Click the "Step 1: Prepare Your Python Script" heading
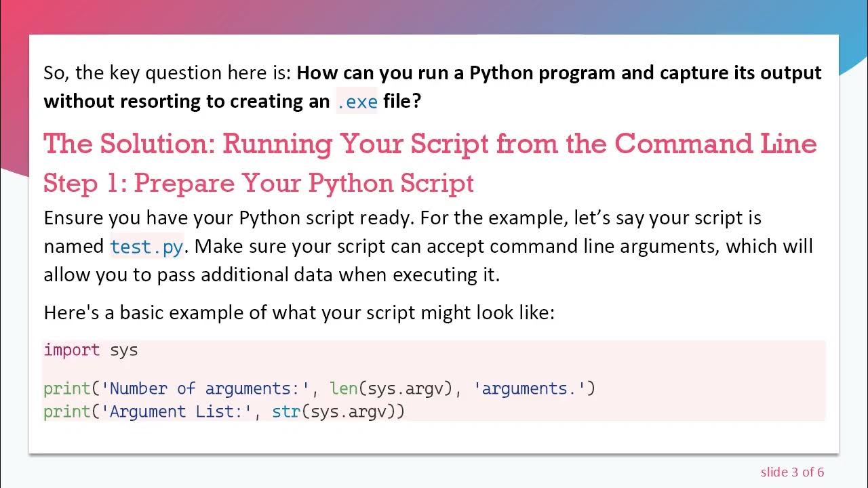This screenshot has height=488, width=868. pyautogui.click(x=258, y=183)
